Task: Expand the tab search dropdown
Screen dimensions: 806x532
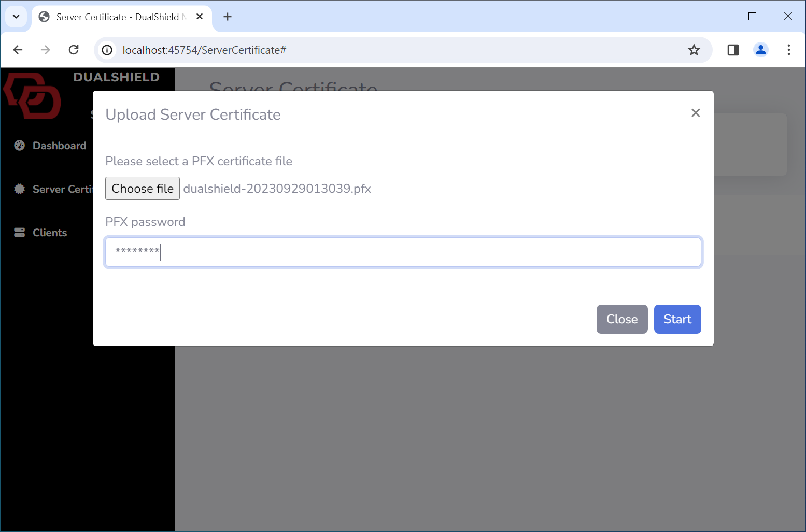Action: pyautogui.click(x=16, y=17)
